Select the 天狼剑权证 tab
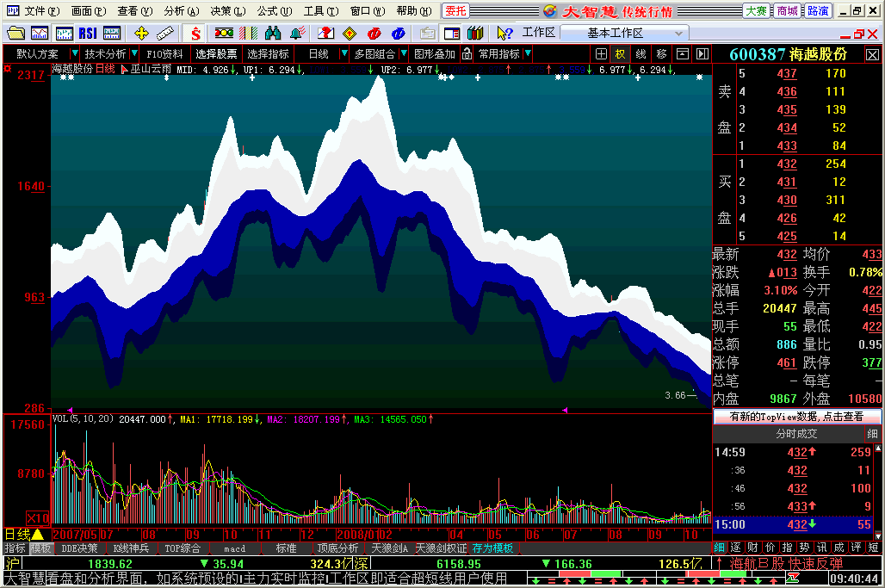 click(441, 548)
